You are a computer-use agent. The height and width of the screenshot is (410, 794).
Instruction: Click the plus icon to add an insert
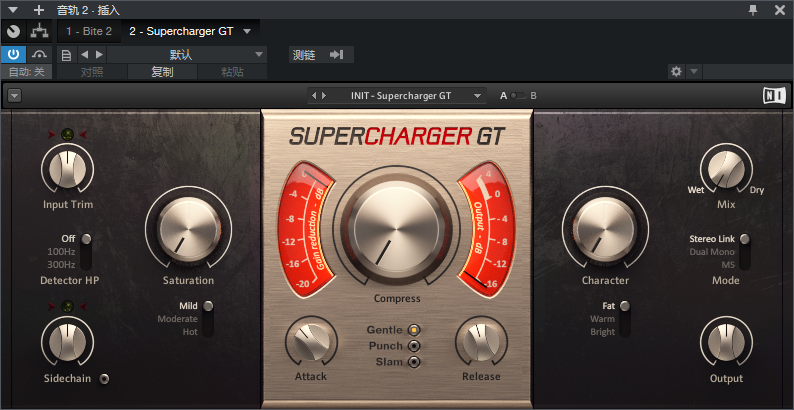click(x=38, y=10)
